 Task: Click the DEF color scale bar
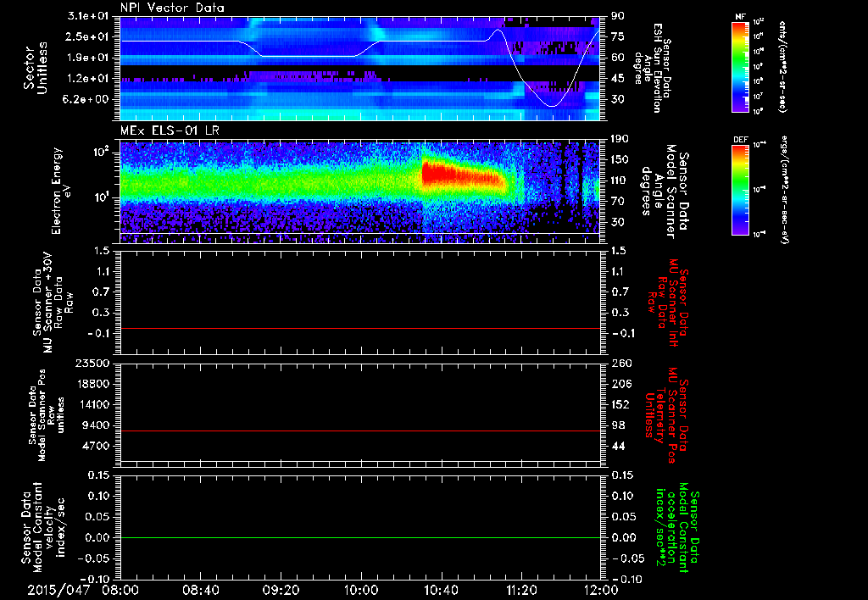(x=740, y=190)
